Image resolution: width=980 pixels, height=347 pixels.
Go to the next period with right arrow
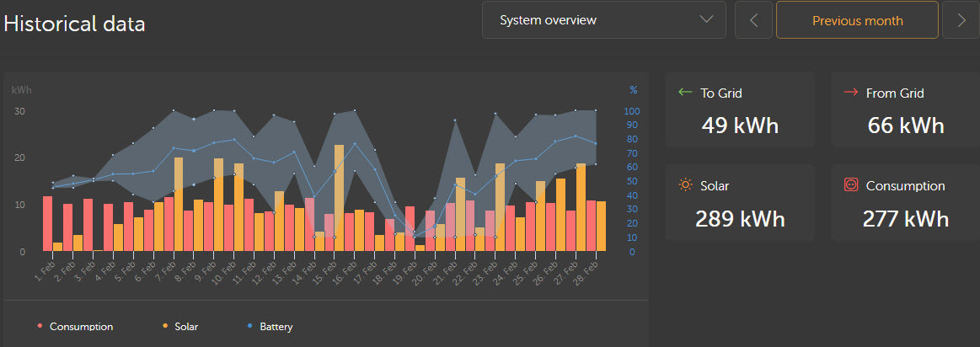[961, 20]
